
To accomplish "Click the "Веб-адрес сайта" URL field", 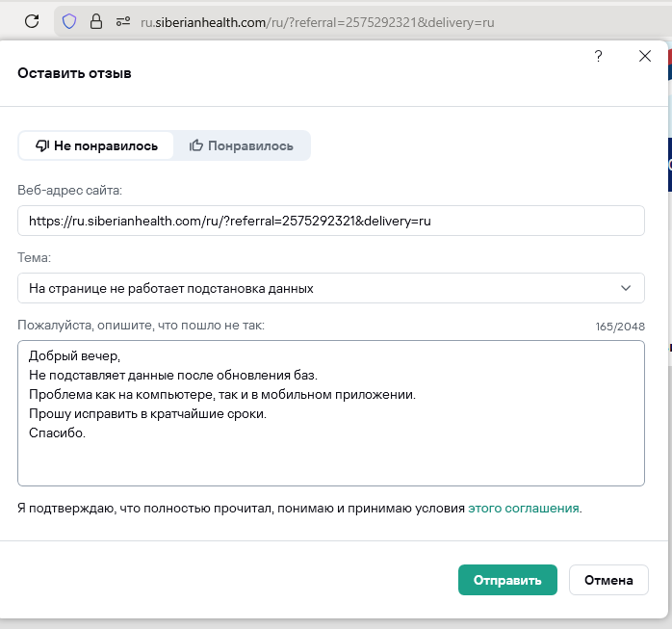I will pos(330,221).
